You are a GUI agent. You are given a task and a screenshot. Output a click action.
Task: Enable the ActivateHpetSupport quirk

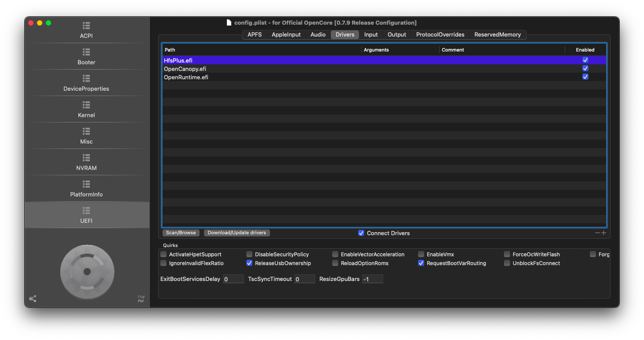pyautogui.click(x=163, y=254)
